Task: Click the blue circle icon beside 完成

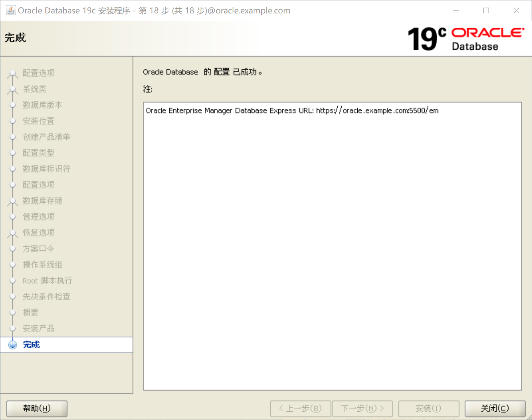Action: click(13, 345)
